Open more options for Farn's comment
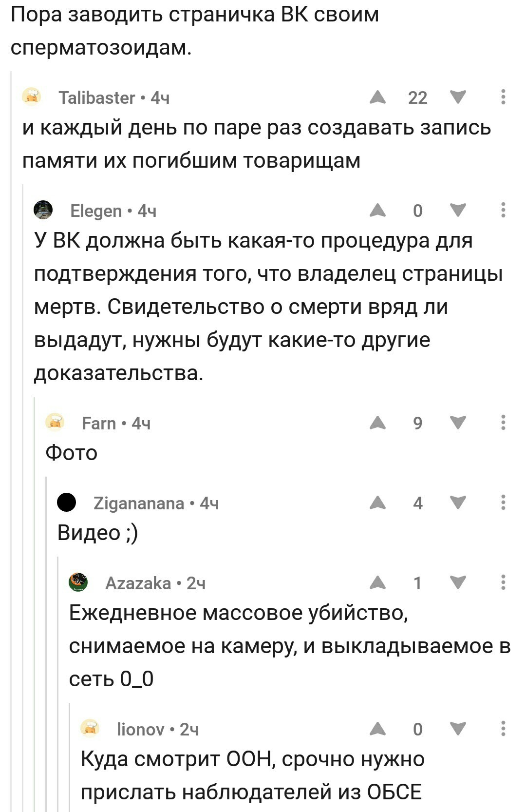The image size is (526, 812). pyautogui.click(x=503, y=423)
